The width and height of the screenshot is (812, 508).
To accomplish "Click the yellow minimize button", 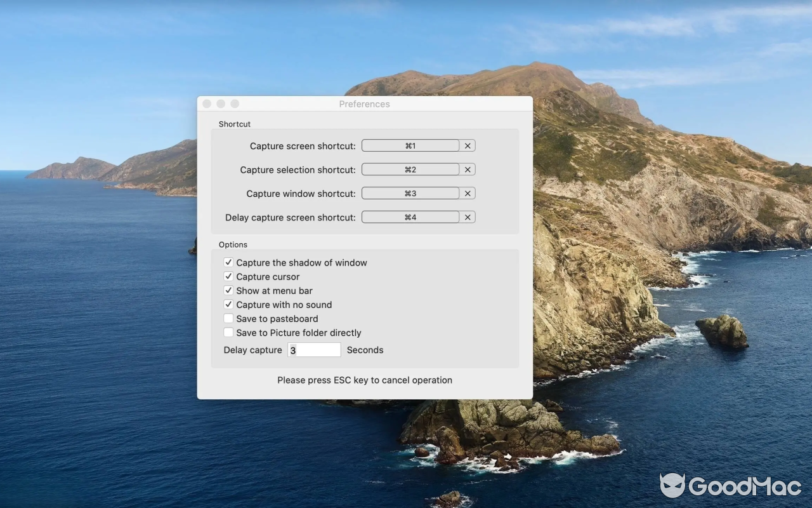I will point(220,103).
